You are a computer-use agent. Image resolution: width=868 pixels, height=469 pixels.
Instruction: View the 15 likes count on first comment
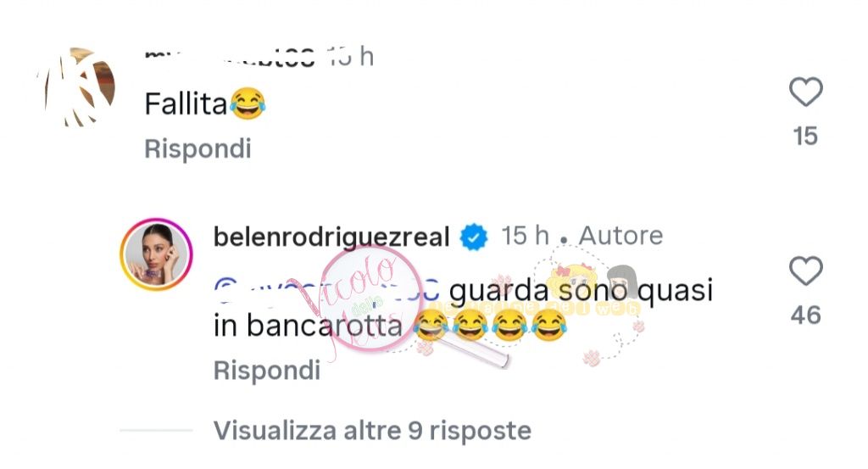coord(805,137)
